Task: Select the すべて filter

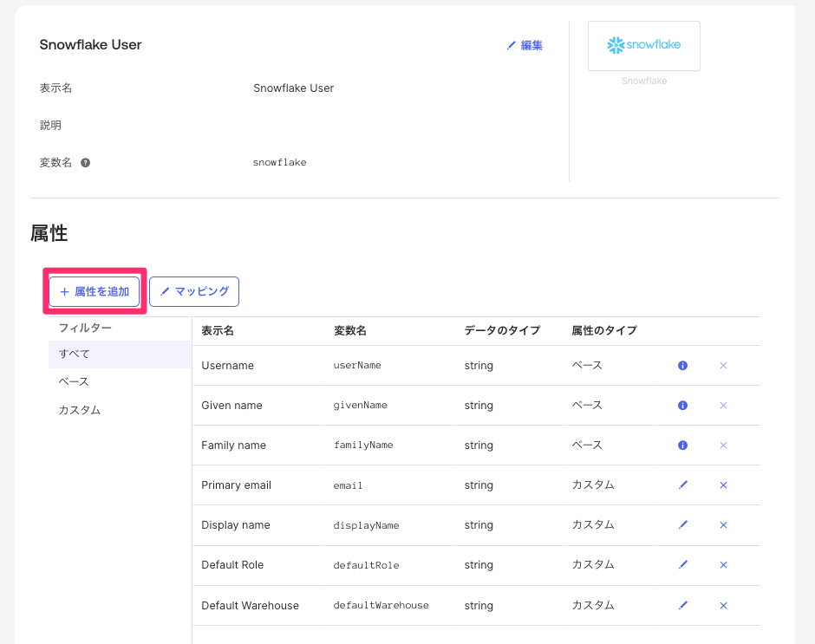Action: pyautogui.click(x=120, y=354)
